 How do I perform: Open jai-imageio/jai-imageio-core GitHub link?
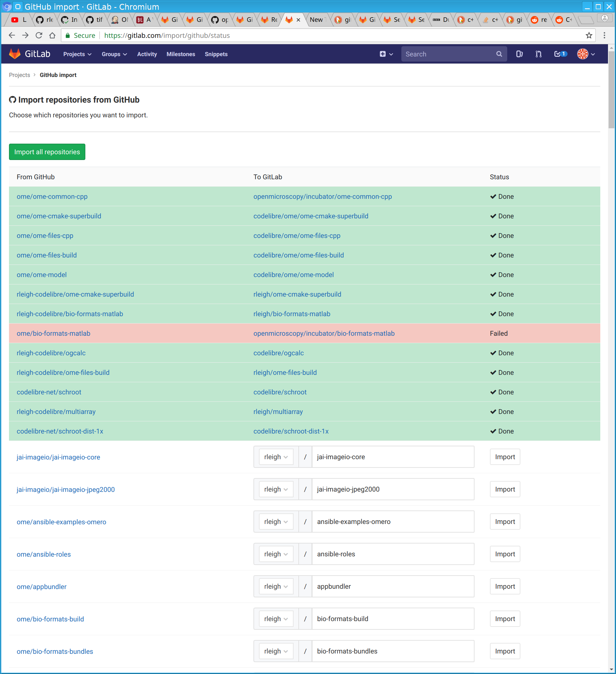coord(58,457)
